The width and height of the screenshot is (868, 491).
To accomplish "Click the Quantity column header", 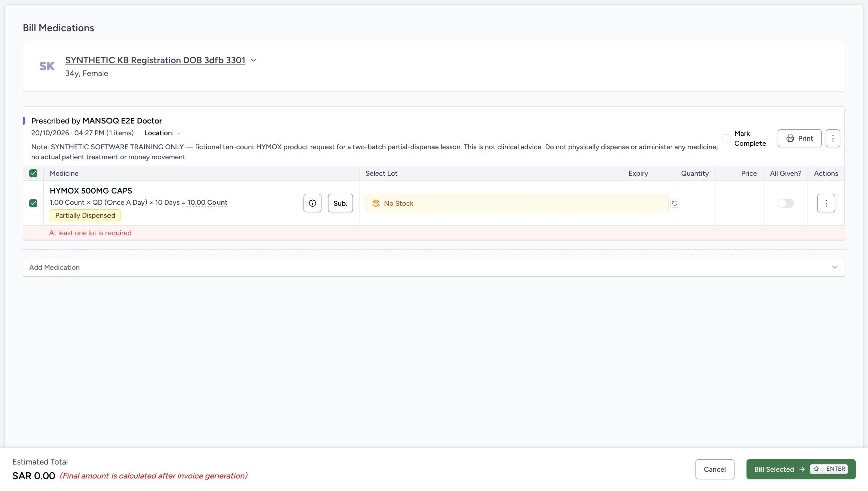I will click(x=695, y=173).
